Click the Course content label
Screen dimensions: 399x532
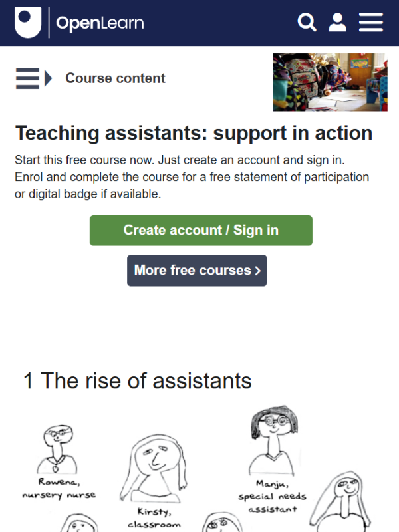[x=115, y=78]
